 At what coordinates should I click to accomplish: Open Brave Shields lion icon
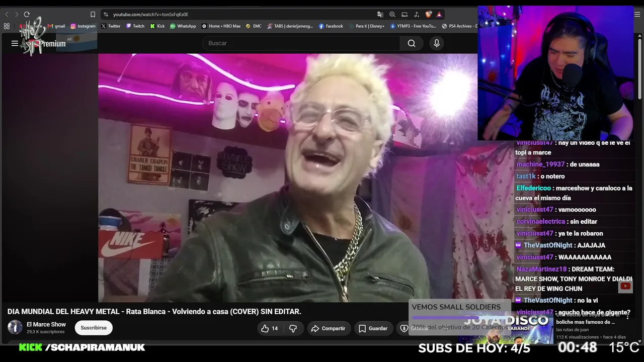click(428, 14)
